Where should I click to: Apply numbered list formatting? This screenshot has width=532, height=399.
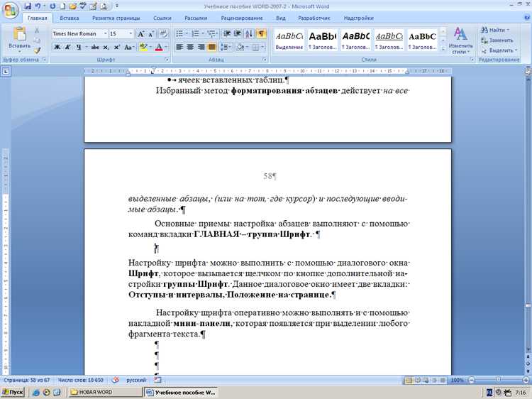pos(196,33)
